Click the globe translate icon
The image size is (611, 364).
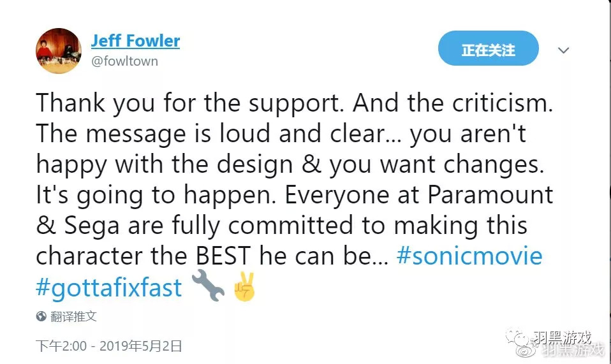(x=41, y=316)
